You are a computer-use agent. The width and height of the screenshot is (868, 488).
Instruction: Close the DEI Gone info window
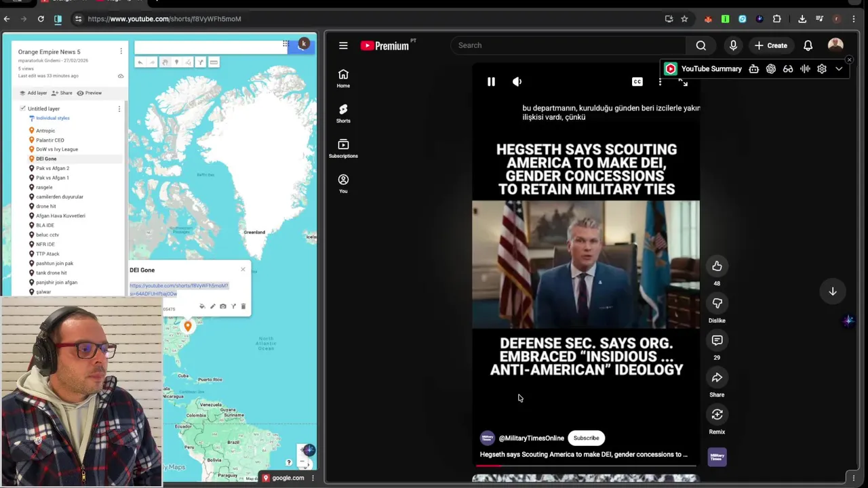(x=243, y=269)
